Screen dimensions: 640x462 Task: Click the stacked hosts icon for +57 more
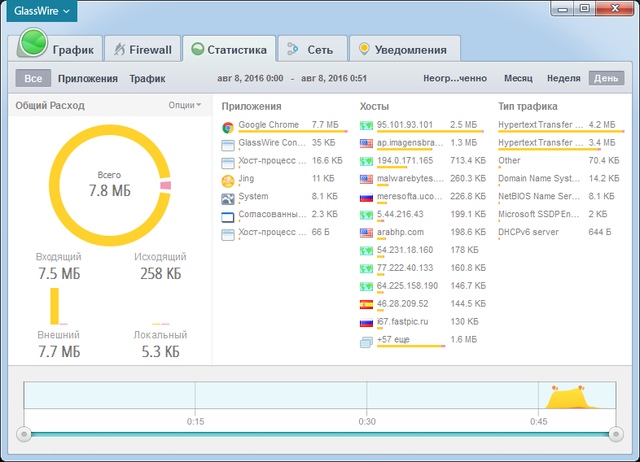[367, 341]
